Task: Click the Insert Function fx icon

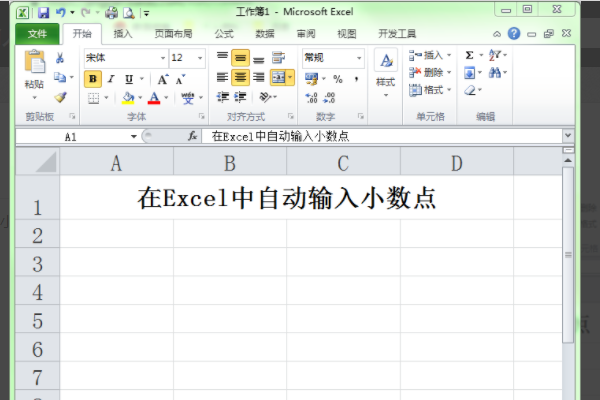Action: tap(192, 136)
